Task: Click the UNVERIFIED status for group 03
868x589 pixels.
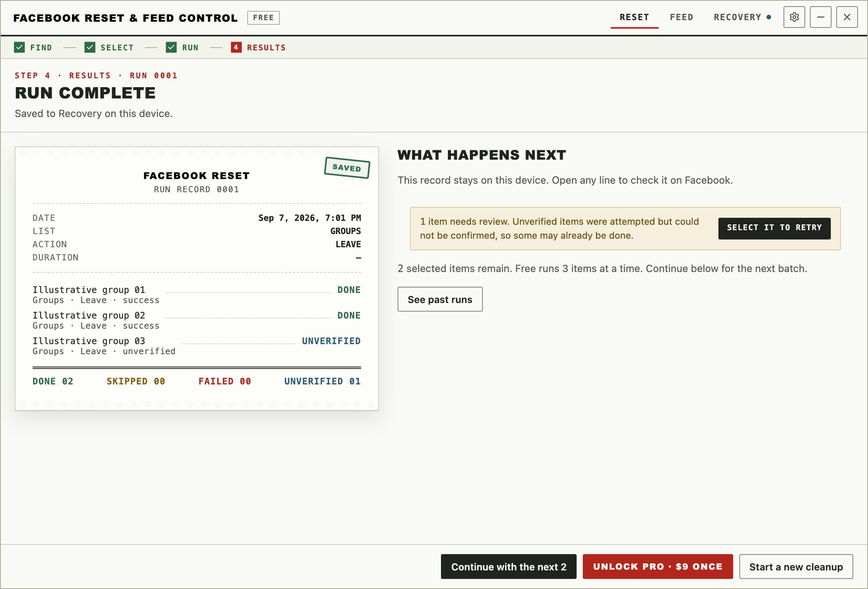Action: (331, 341)
